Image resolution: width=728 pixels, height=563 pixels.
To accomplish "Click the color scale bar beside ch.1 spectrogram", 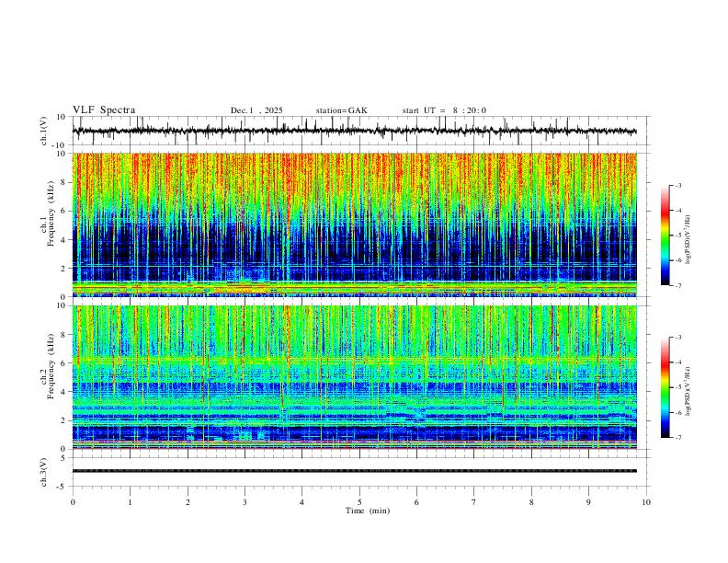I will 665,236.
